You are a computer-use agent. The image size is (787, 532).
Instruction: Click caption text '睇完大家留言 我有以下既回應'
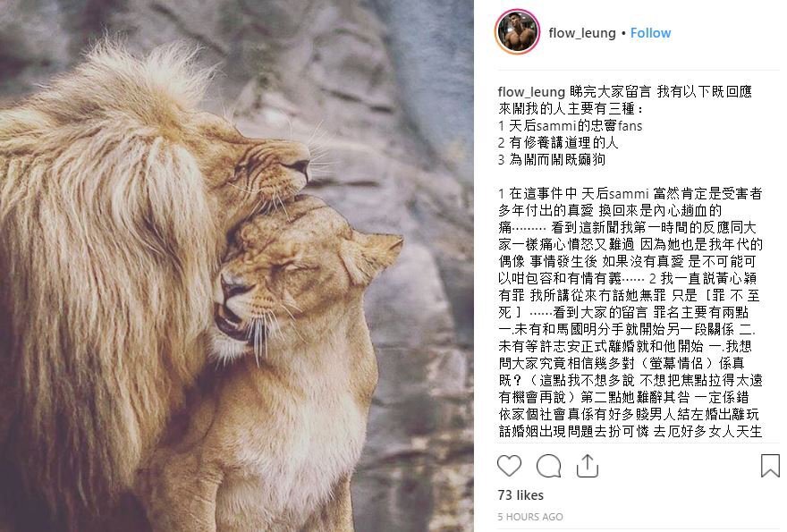coord(661,92)
